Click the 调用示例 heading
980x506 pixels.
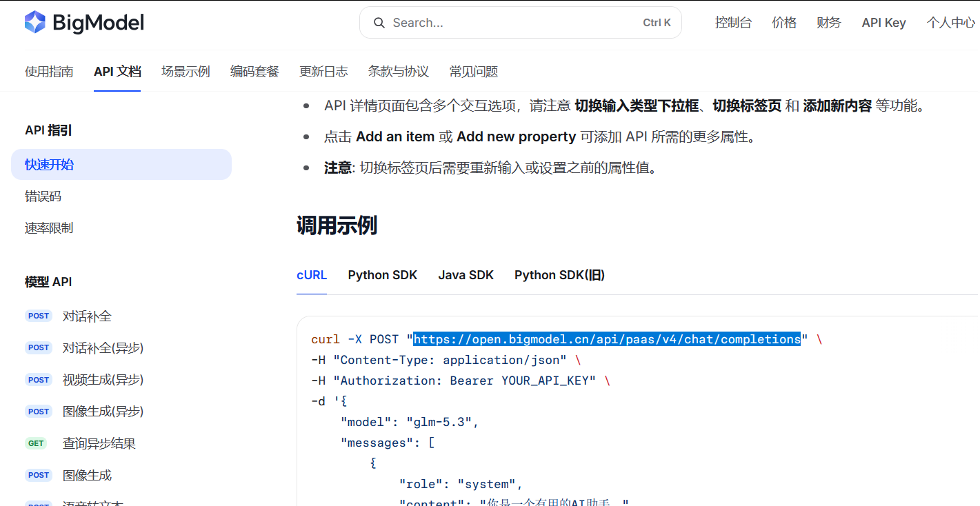click(x=337, y=225)
